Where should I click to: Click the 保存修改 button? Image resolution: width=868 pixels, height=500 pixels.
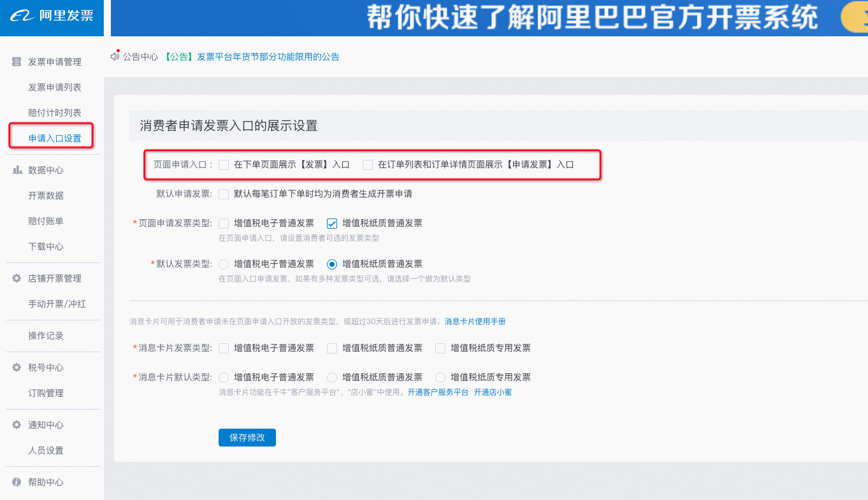pyautogui.click(x=247, y=438)
